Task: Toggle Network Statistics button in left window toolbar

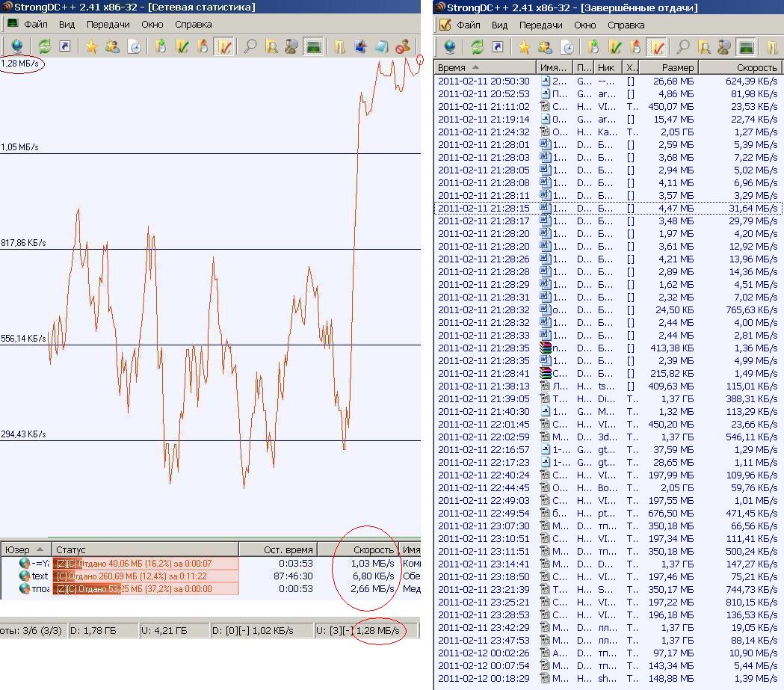Action: coord(313,47)
